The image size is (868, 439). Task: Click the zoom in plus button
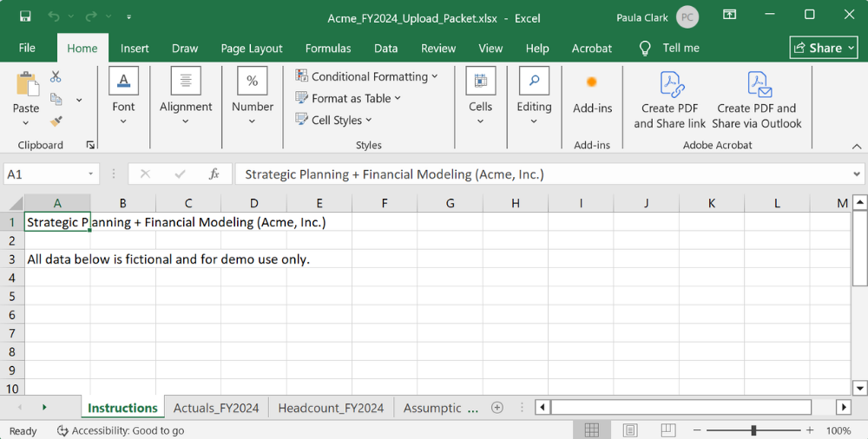pyautogui.click(x=810, y=430)
